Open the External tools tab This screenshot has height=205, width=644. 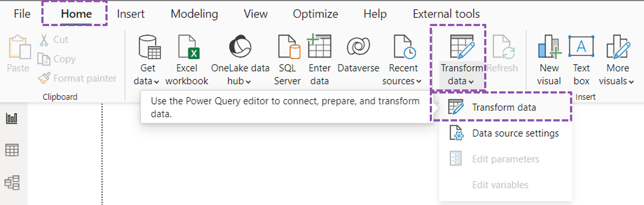[x=446, y=14]
